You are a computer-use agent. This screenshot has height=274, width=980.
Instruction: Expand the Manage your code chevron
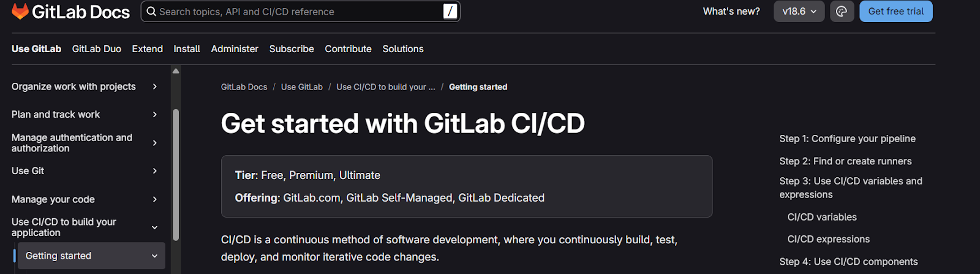[x=154, y=199]
